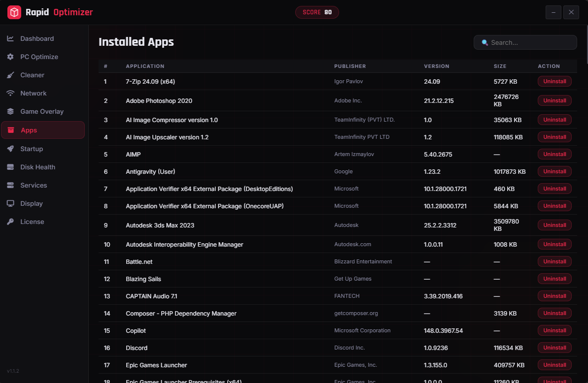This screenshot has height=383, width=588.
Task: Click the vertical scrollbar on the right
Action: [x=586, y=45]
